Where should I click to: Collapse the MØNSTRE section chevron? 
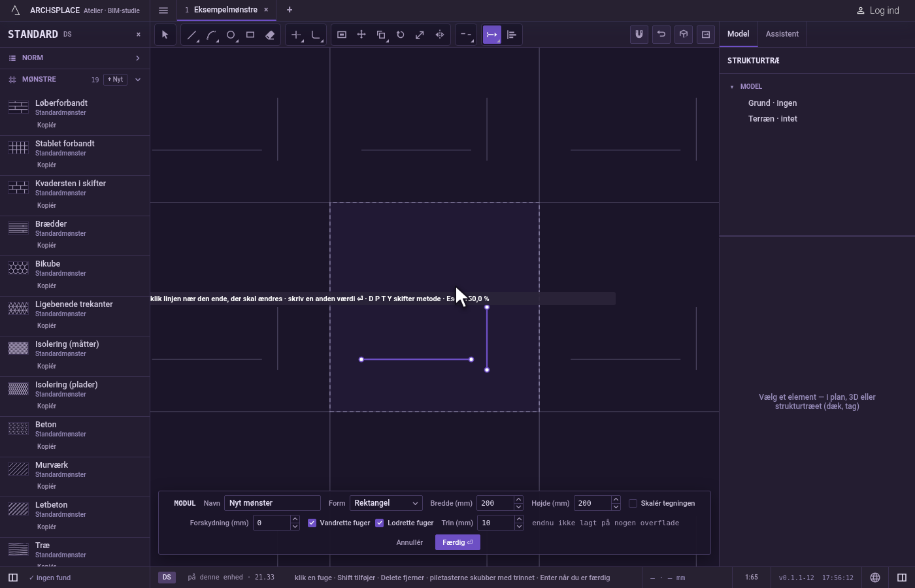click(137, 80)
